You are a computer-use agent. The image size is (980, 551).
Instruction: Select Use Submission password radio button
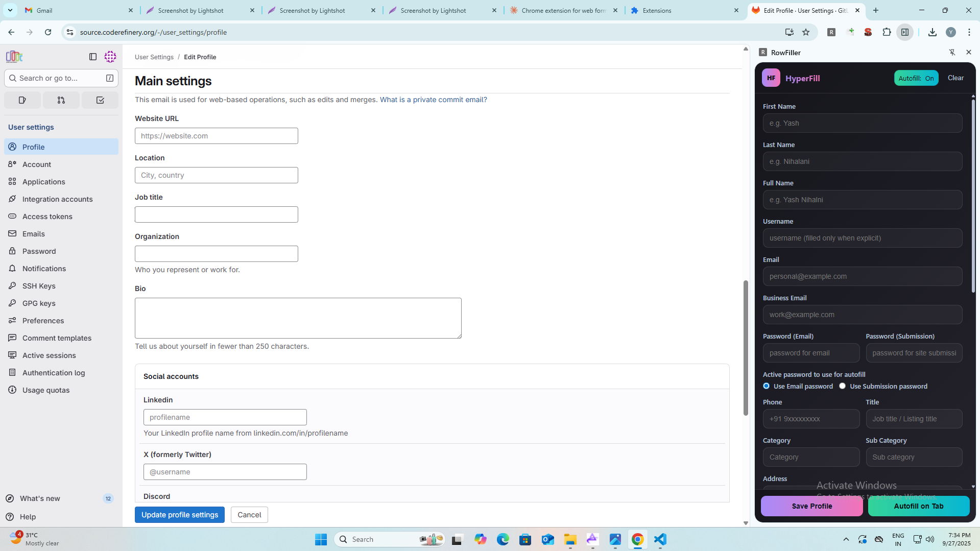[842, 386]
